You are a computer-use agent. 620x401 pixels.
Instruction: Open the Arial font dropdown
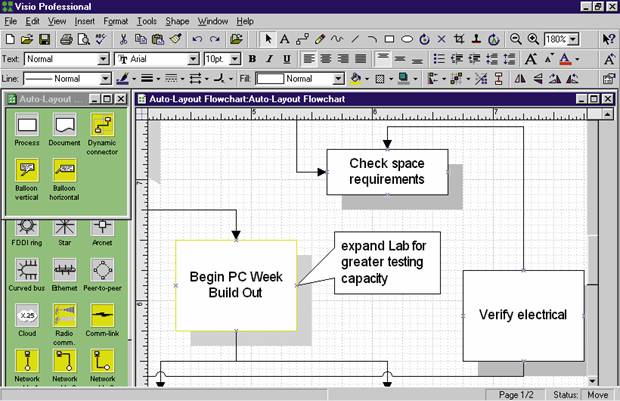(194, 59)
